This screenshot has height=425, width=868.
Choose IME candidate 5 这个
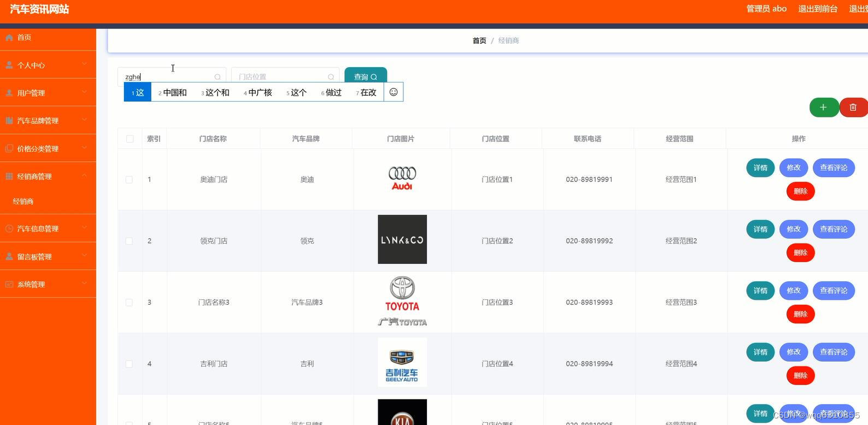[x=297, y=92]
